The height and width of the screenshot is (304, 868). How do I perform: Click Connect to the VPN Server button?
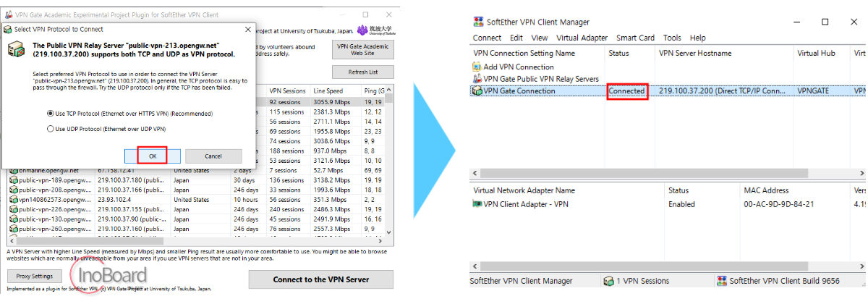pos(321,279)
